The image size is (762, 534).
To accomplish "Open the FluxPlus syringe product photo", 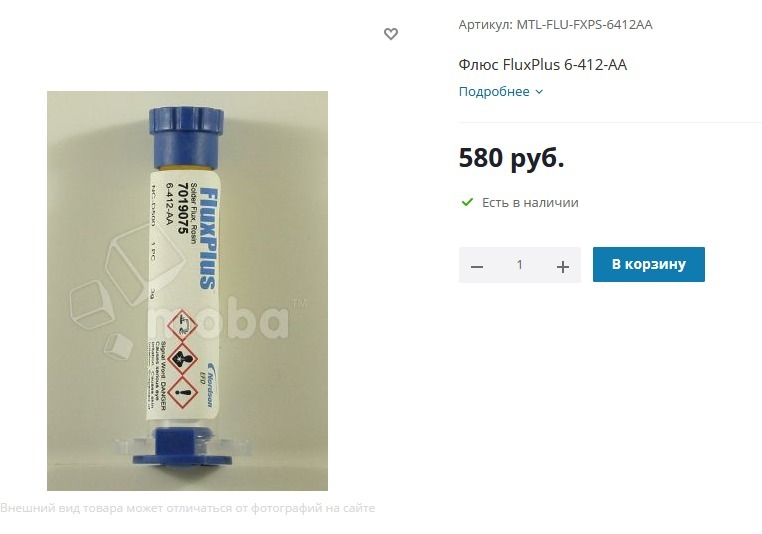I will pyautogui.click(x=187, y=291).
